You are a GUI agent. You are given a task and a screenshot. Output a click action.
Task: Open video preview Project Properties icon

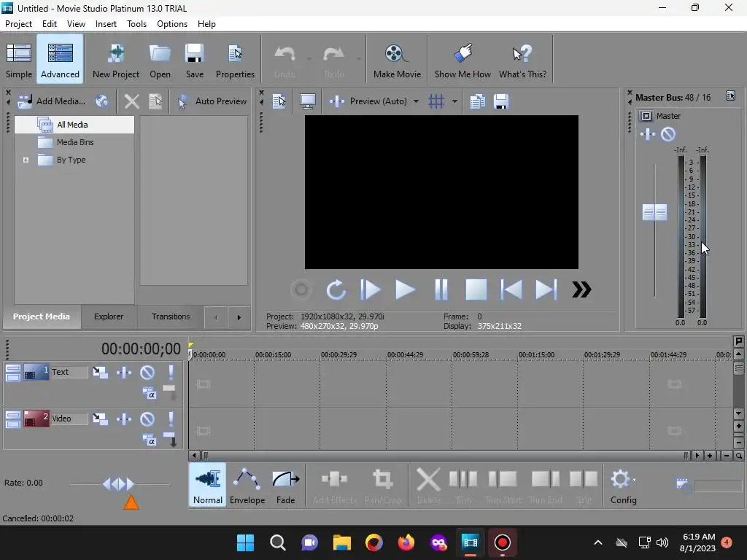point(279,101)
